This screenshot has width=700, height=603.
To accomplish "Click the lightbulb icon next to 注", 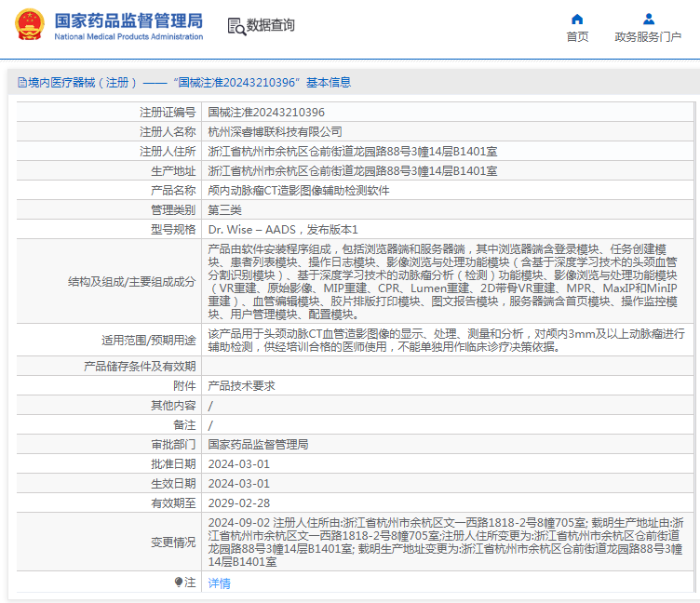I will click(179, 582).
